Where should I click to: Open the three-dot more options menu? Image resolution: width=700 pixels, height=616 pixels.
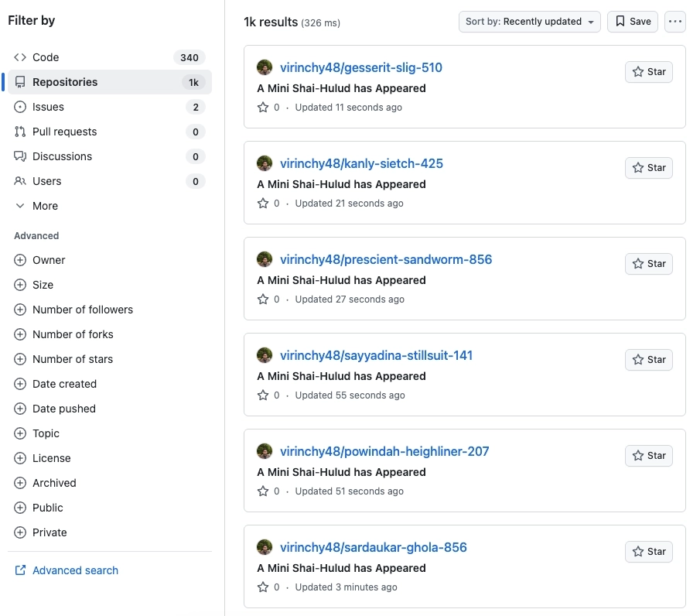pyautogui.click(x=675, y=22)
